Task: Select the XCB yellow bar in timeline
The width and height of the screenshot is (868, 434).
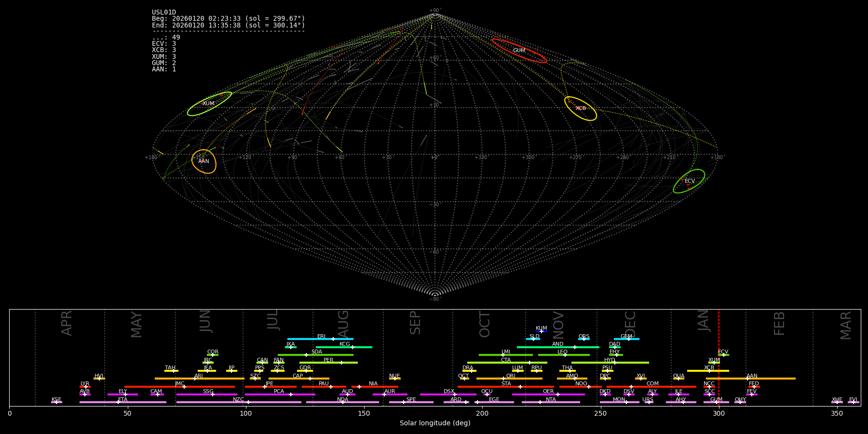Action: 708,370
